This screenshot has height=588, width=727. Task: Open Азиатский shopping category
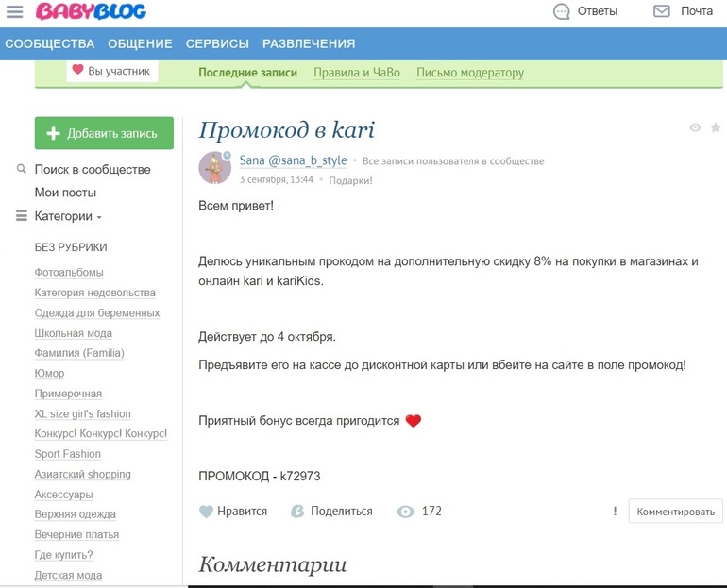pyautogui.click(x=82, y=475)
